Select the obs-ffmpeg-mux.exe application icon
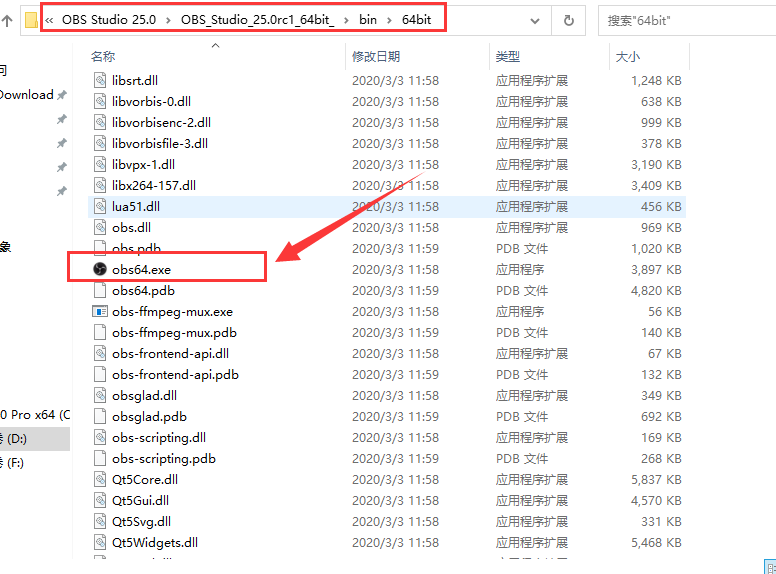This screenshot has height=574, width=776. tap(100, 311)
